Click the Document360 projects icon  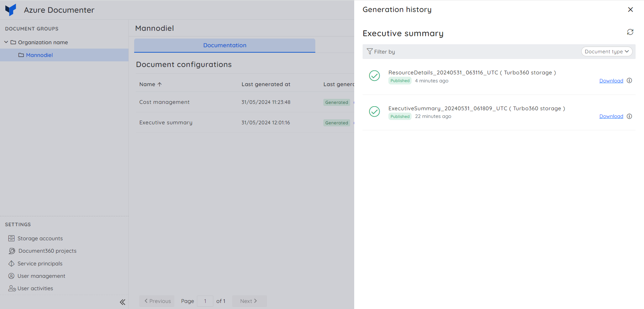[12, 251]
